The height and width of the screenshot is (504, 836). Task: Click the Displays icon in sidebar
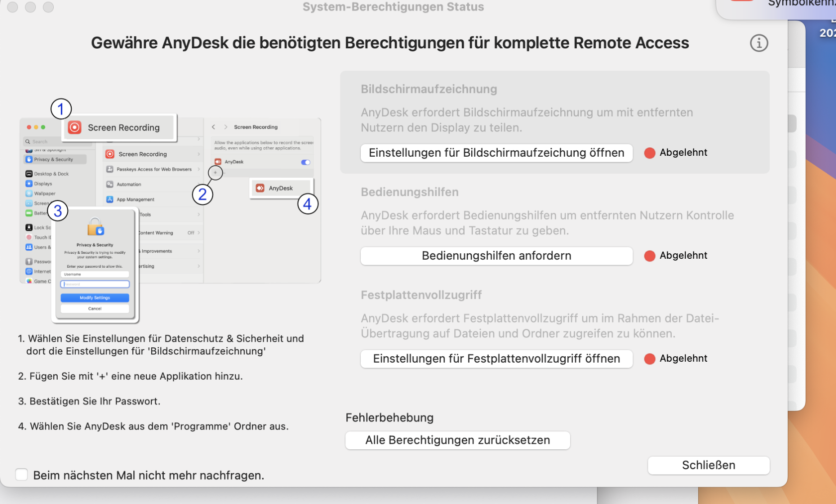pos(28,184)
